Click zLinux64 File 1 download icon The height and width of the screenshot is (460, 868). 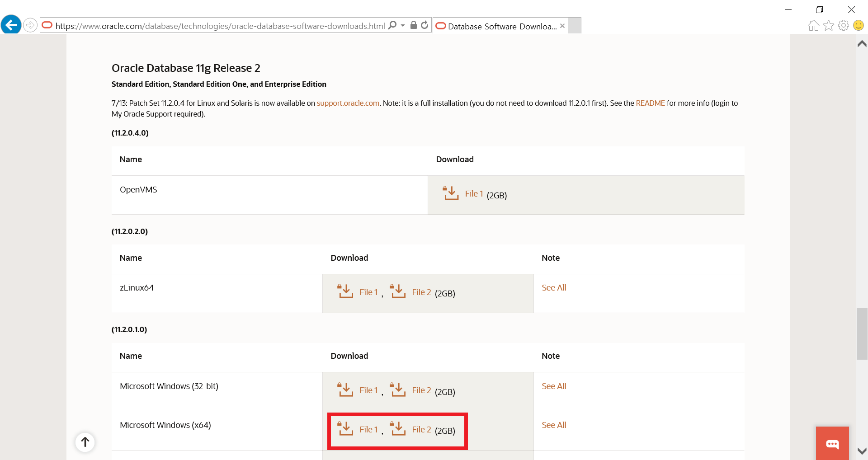click(345, 291)
